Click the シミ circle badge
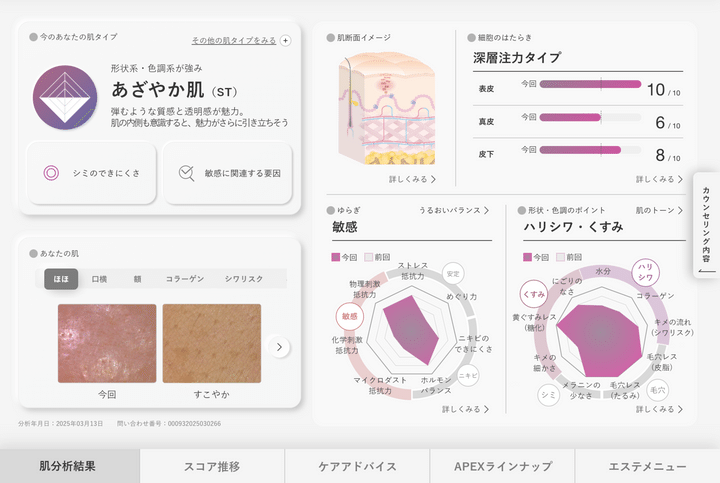Screen dimensions: 720x483 click(549, 395)
